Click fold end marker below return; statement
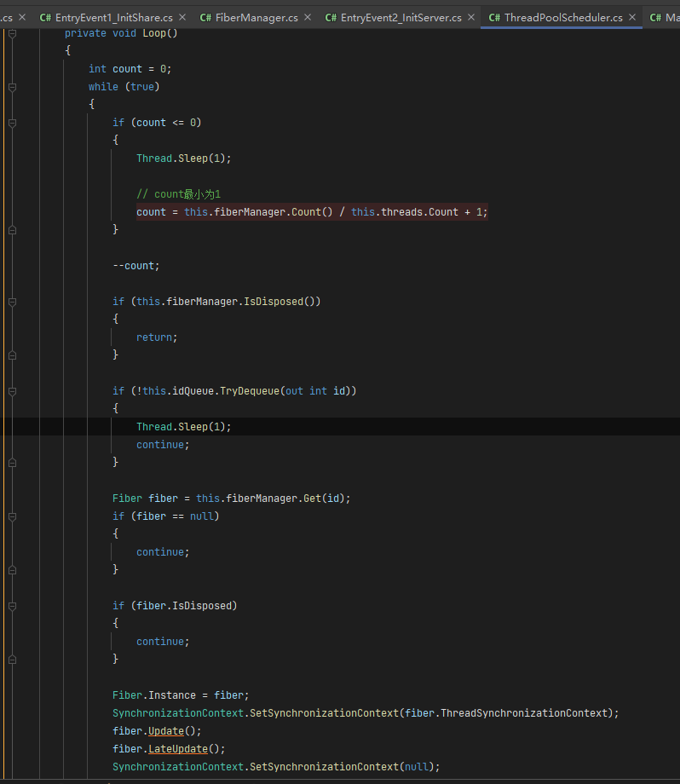 point(13,355)
